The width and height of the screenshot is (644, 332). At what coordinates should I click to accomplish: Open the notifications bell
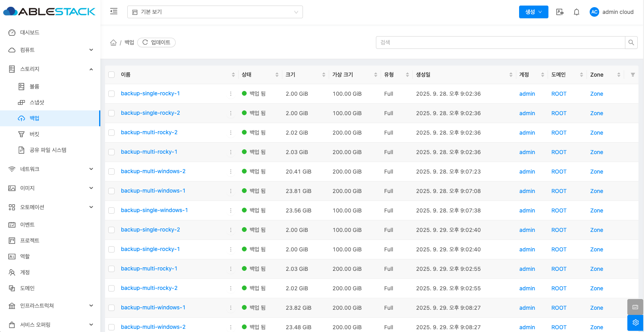577,12
